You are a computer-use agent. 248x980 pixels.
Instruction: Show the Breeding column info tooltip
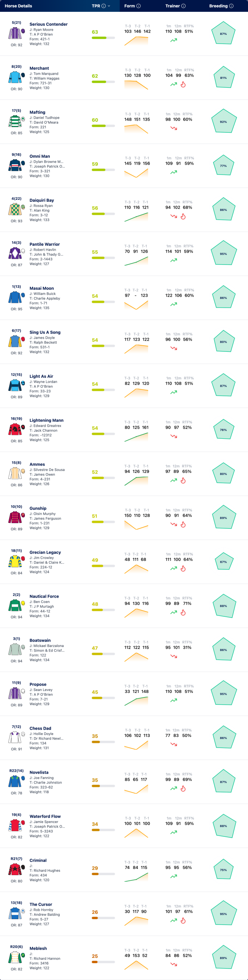click(232, 6)
